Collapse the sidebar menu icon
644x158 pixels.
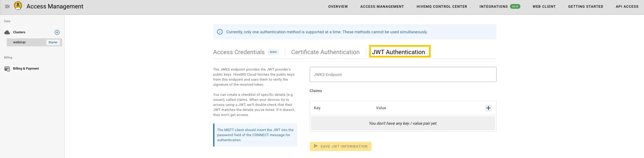(7, 6)
